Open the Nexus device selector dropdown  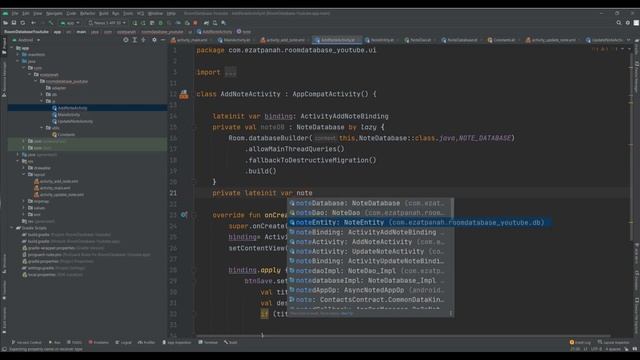(107, 23)
